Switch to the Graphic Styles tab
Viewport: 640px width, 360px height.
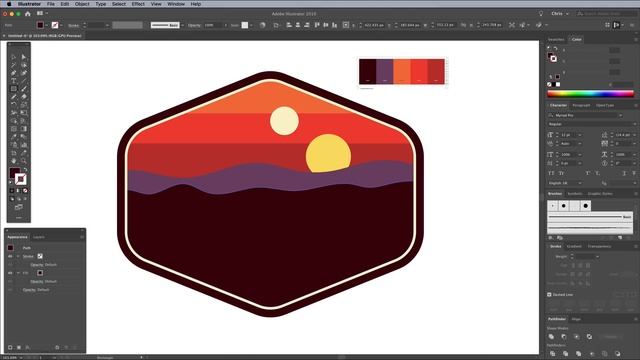pyautogui.click(x=600, y=193)
